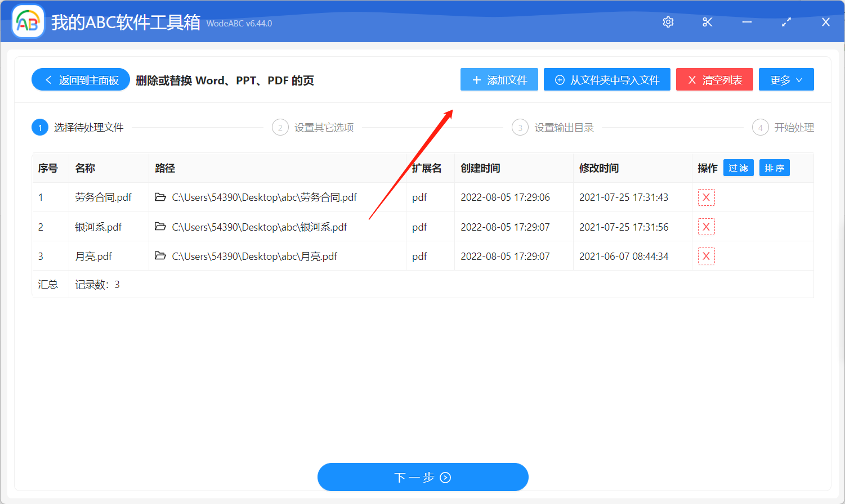Open the folder icon beside 月亮.pdf path
The width and height of the screenshot is (845, 504).
click(160, 255)
